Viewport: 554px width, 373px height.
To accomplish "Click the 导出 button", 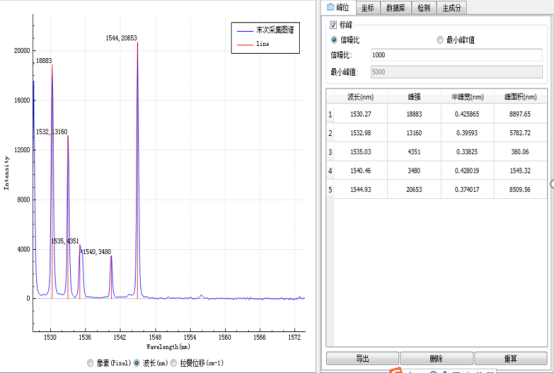I will (363, 358).
